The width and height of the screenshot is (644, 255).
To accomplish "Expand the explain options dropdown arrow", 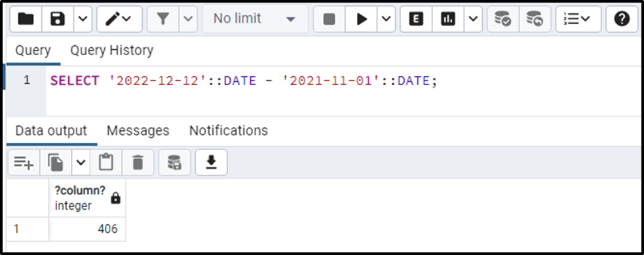I will 473,19.
